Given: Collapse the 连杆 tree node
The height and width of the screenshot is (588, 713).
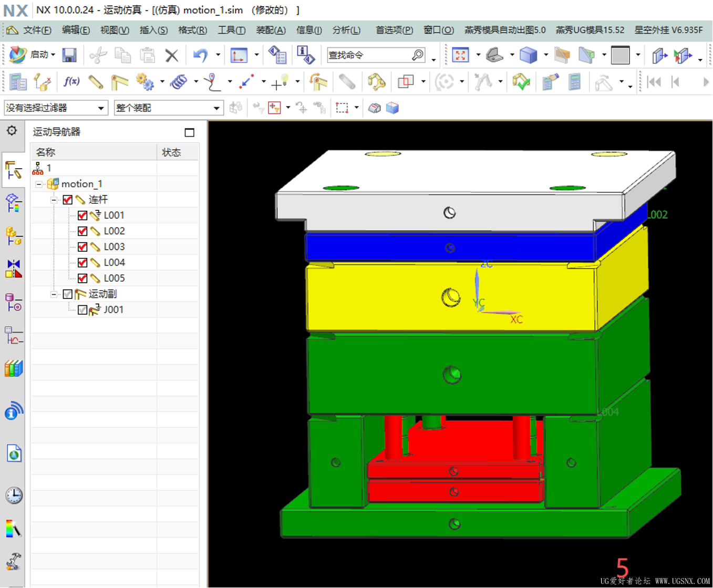Looking at the screenshot, I should [54, 200].
